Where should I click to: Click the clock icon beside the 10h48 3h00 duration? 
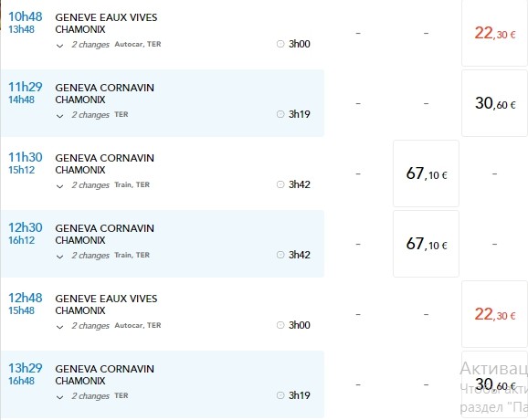tap(280, 44)
